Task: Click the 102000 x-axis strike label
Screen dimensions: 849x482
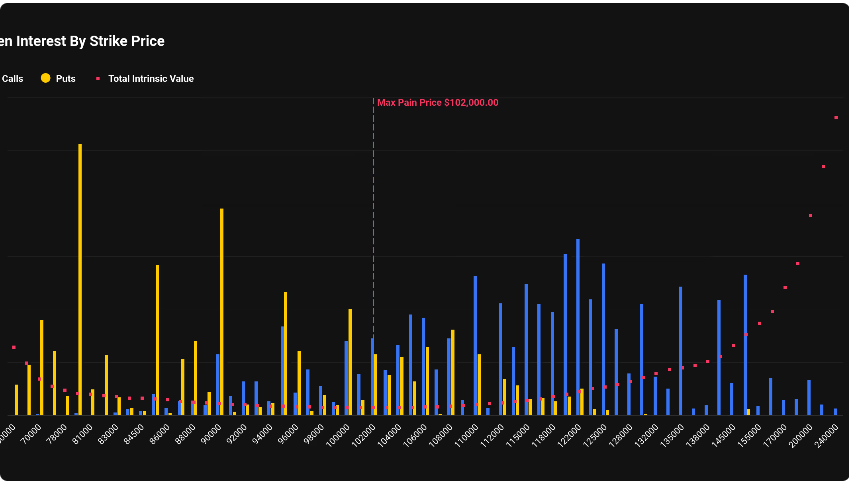Action: [362, 437]
